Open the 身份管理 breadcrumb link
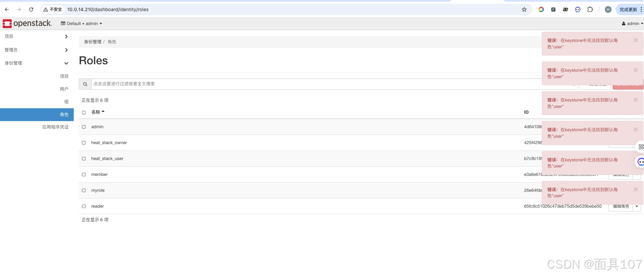 [x=92, y=42]
